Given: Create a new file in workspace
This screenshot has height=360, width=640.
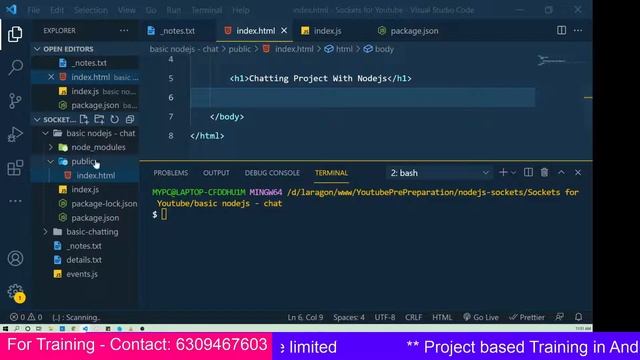Looking at the screenshot, I should 84,119.
